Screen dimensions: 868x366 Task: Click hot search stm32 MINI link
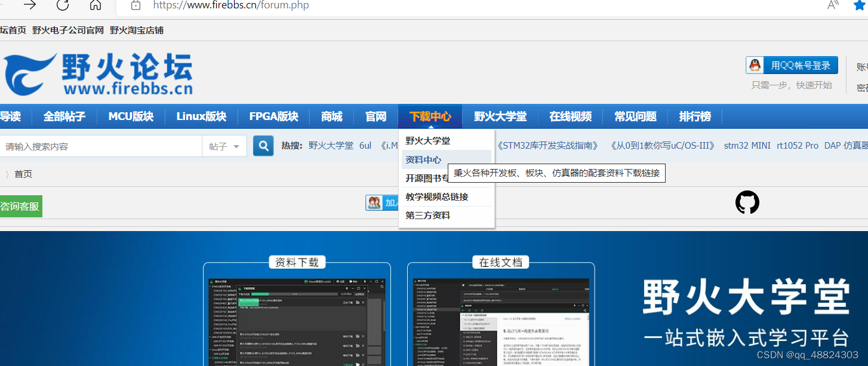[x=747, y=146]
